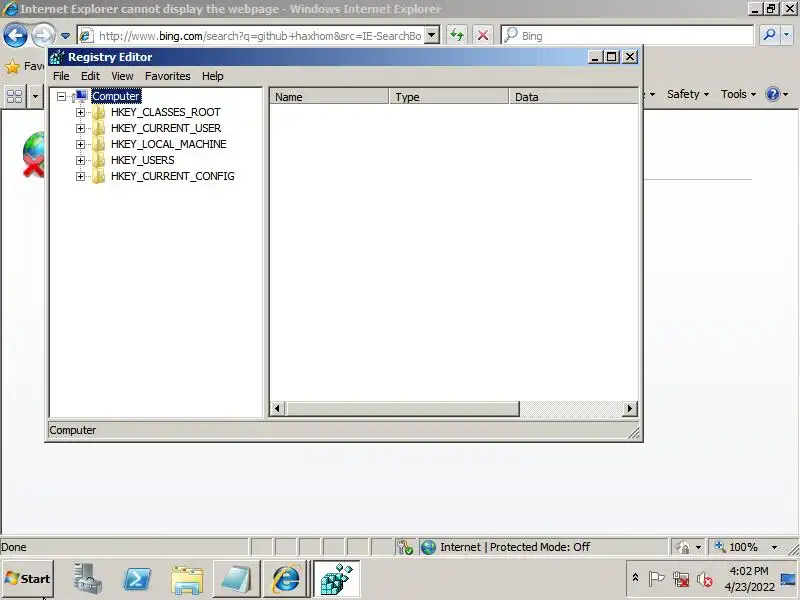The width and height of the screenshot is (800, 600).
Task: Click the HKEY_LOCAL_MACHINE folder icon
Action: click(98, 144)
